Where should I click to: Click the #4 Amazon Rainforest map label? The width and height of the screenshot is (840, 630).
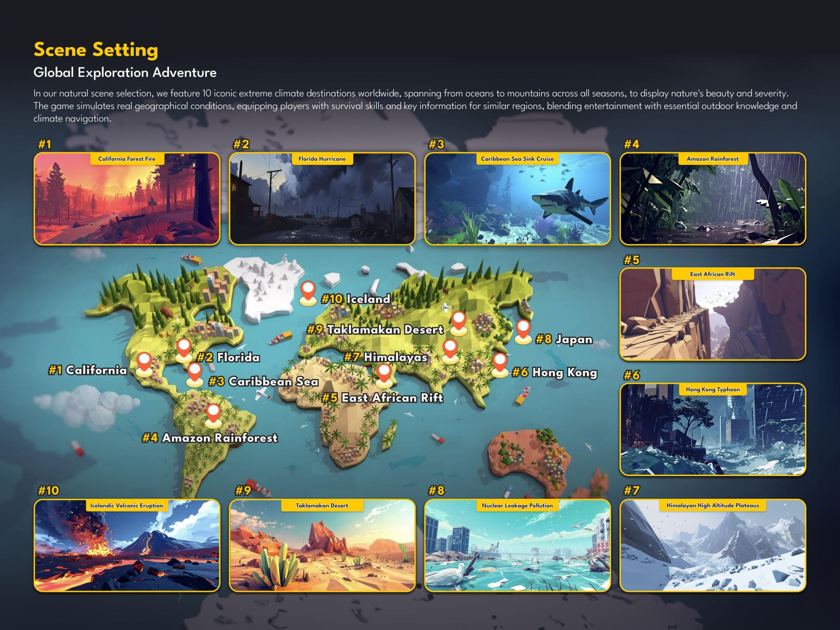point(210,438)
